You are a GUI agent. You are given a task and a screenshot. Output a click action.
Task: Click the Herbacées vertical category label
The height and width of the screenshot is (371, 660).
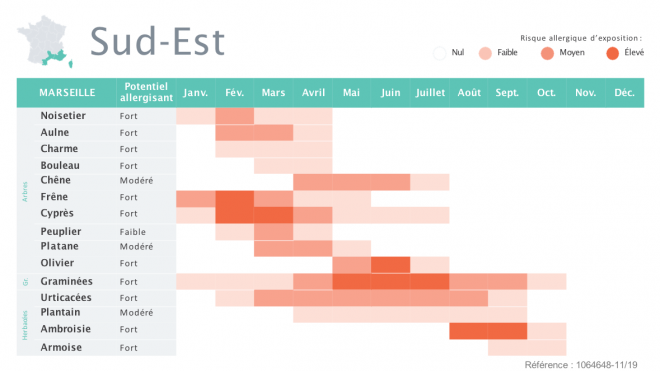point(24,325)
